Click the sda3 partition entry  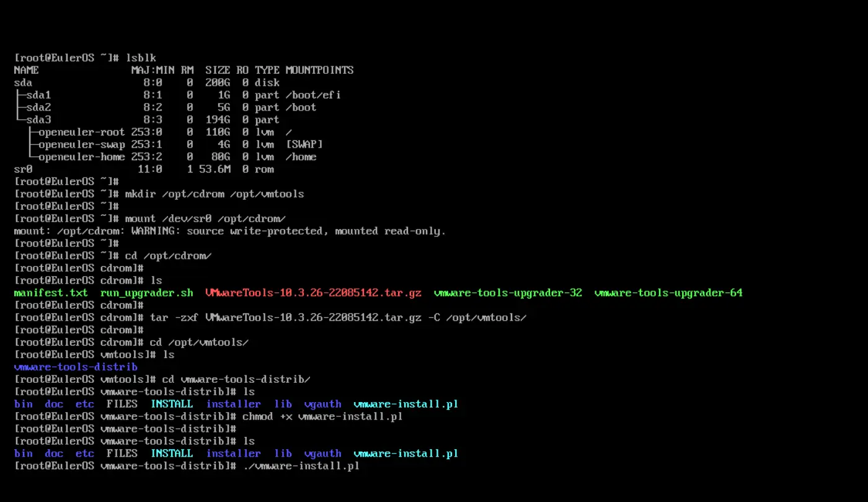[x=38, y=120]
